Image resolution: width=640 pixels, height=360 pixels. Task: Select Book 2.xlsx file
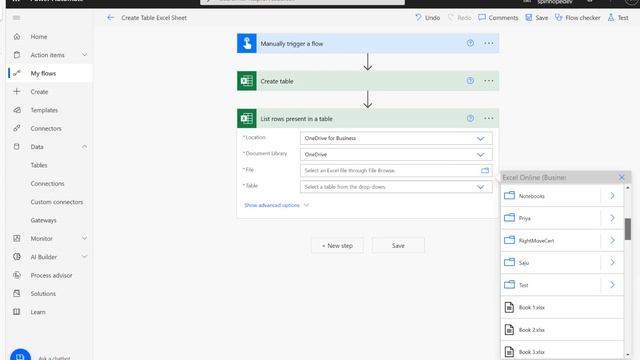(x=562, y=329)
